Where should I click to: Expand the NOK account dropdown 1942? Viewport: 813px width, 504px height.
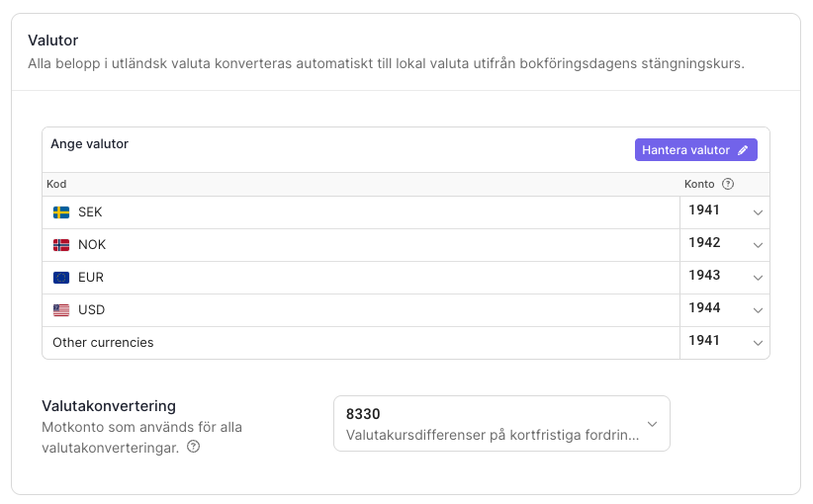tap(725, 245)
